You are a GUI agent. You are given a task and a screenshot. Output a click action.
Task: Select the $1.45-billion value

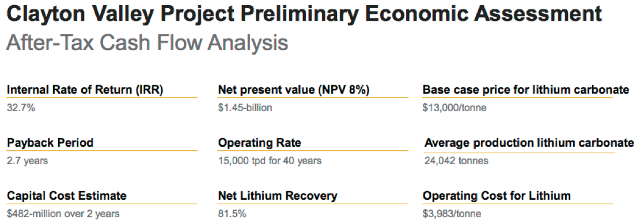[x=245, y=108]
